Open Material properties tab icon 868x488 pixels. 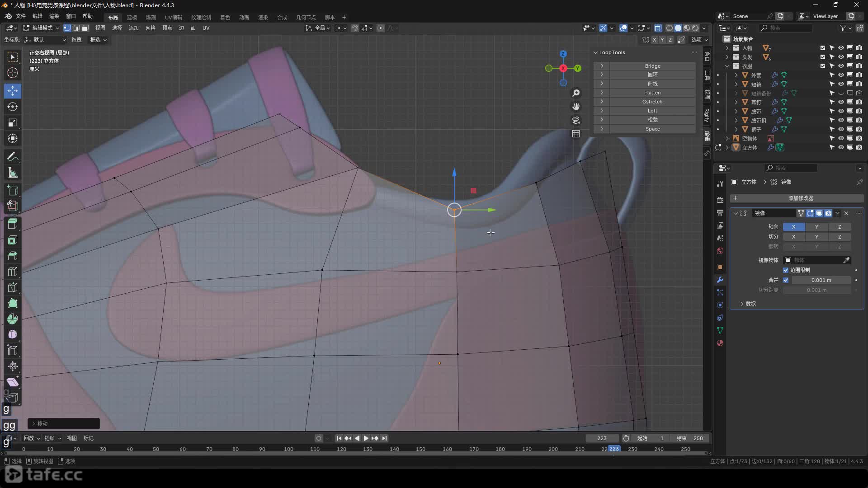(x=720, y=343)
